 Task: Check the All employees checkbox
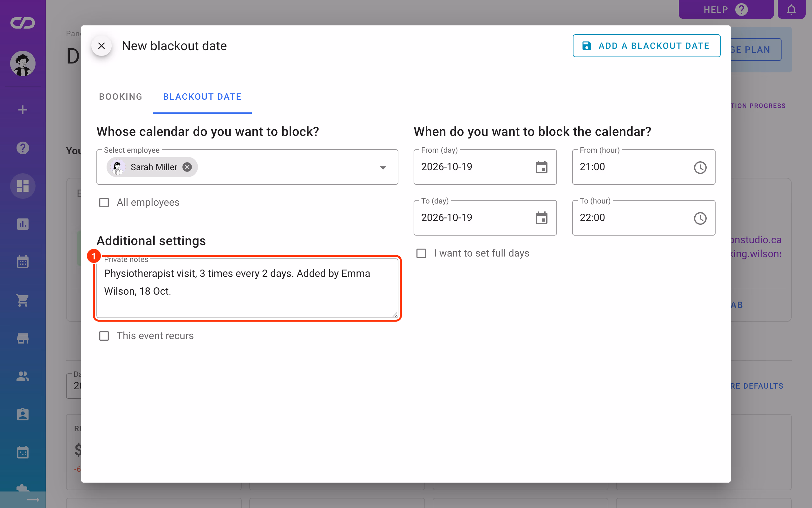point(104,203)
